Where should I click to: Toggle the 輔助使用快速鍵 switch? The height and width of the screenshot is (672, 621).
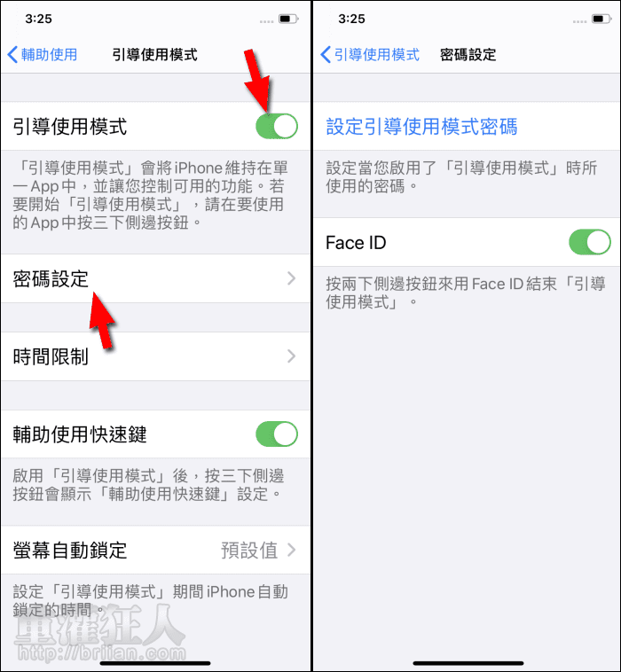(277, 434)
